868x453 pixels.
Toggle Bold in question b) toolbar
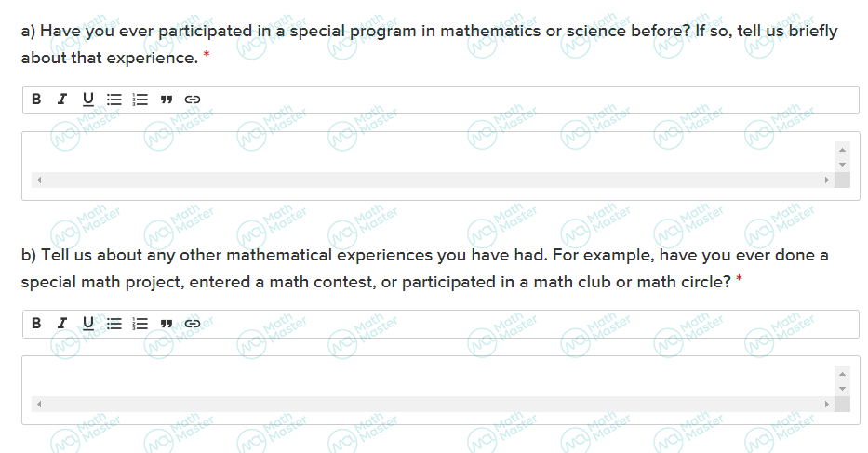36,323
